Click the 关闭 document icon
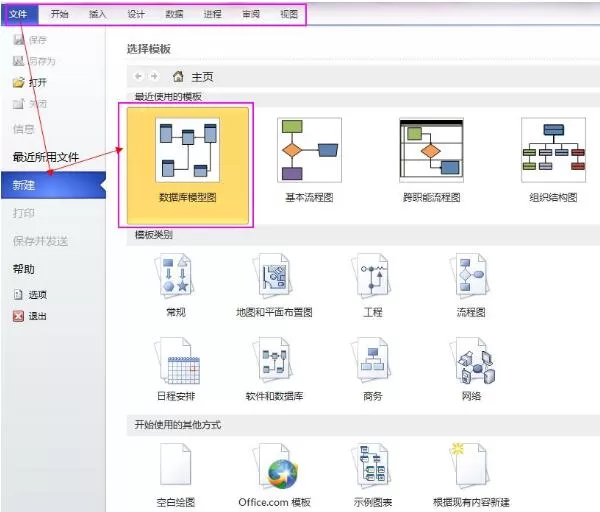 coord(18,104)
